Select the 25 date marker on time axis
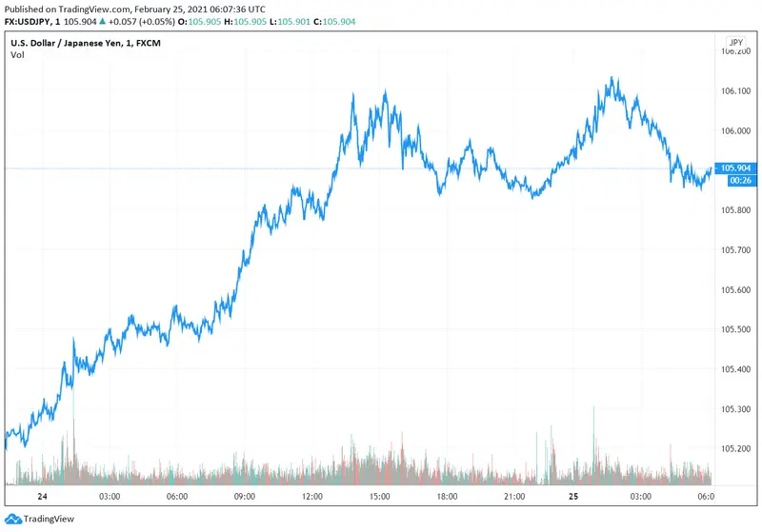The height and width of the screenshot is (532, 762). 573,497
